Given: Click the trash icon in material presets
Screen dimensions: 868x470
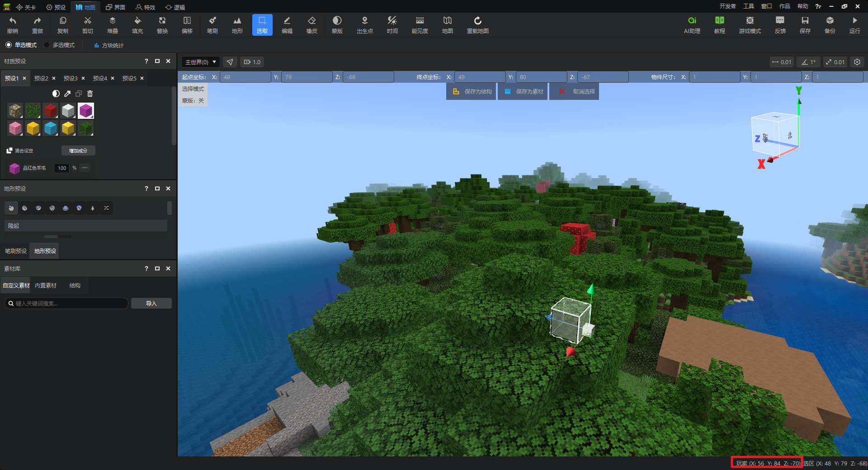Looking at the screenshot, I should pos(90,94).
